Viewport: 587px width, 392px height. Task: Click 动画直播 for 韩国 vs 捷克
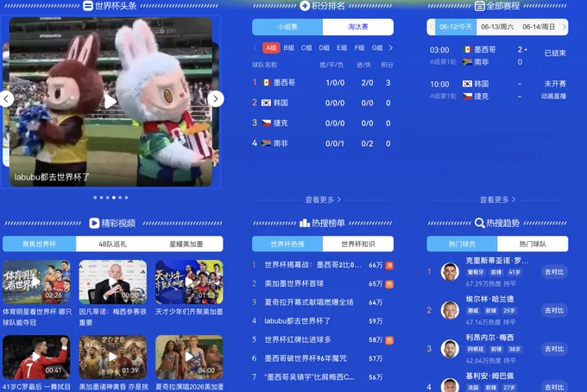click(x=553, y=97)
